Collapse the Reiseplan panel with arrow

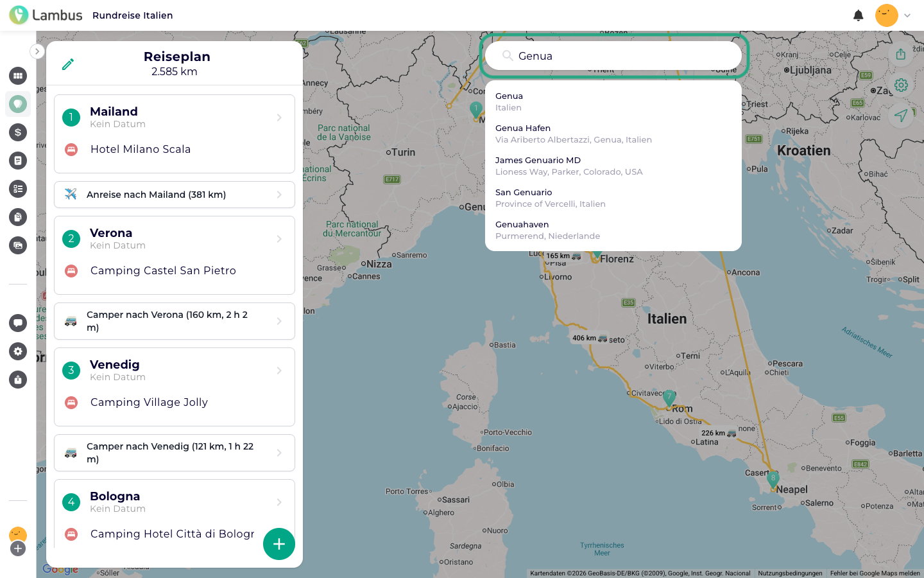[x=37, y=51]
